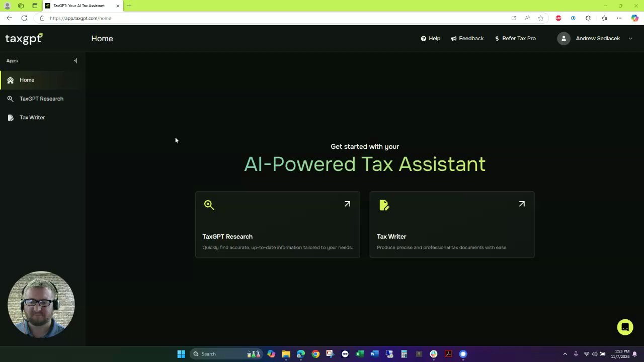644x362 pixels.
Task: Open the browser profile icon
Action: coord(7,6)
